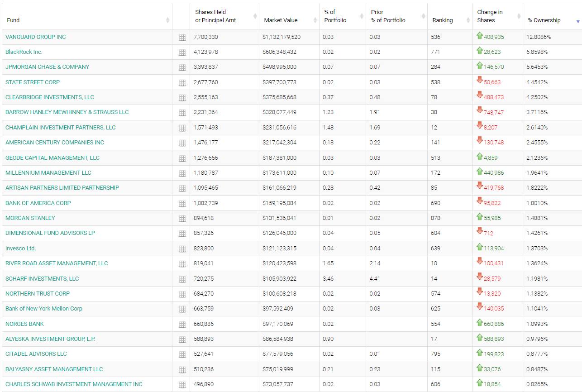This screenshot has height=392, width=582.
Task: Open NORTHERN TRUST CORP link
Action: pyautogui.click(x=38, y=294)
